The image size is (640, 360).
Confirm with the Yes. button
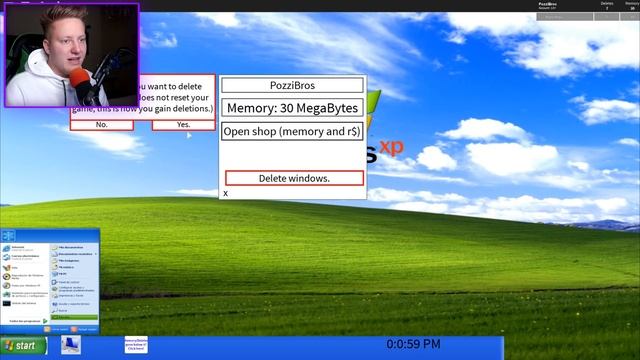click(x=184, y=125)
